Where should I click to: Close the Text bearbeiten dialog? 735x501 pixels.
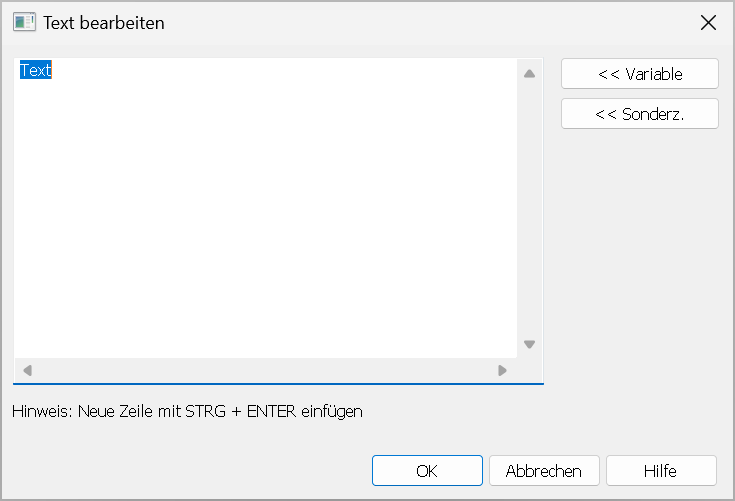pos(708,22)
